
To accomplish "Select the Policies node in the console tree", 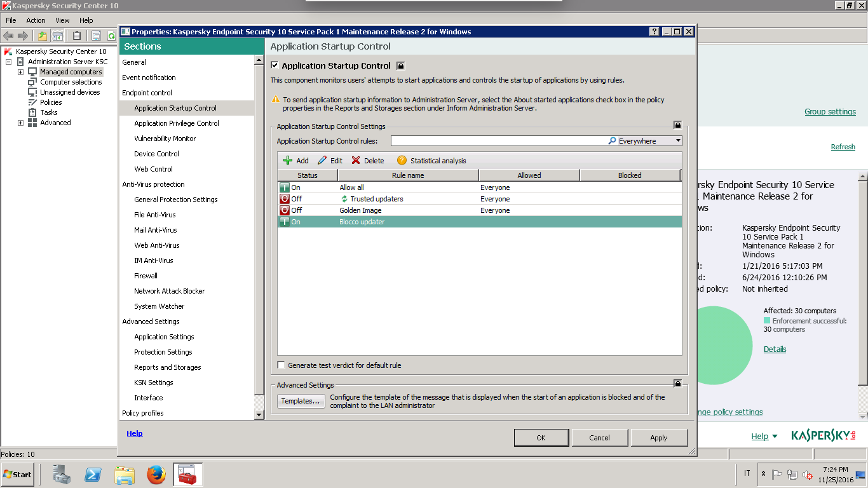I will pyautogui.click(x=51, y=102).
